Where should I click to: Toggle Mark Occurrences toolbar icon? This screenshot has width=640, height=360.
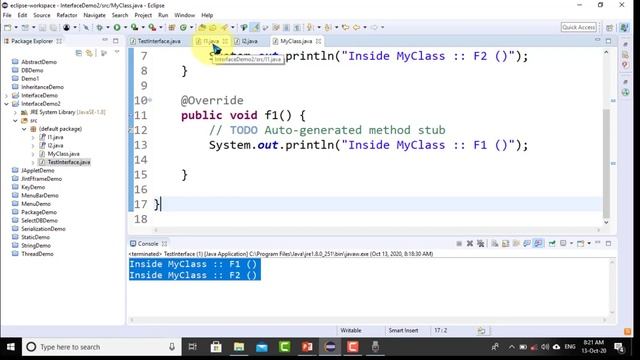pyautogui.click(x=255, y=27)
